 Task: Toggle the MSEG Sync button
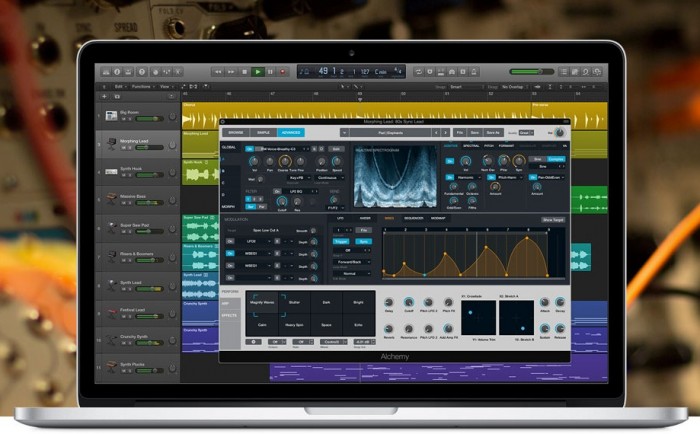[x=363, y=242]
